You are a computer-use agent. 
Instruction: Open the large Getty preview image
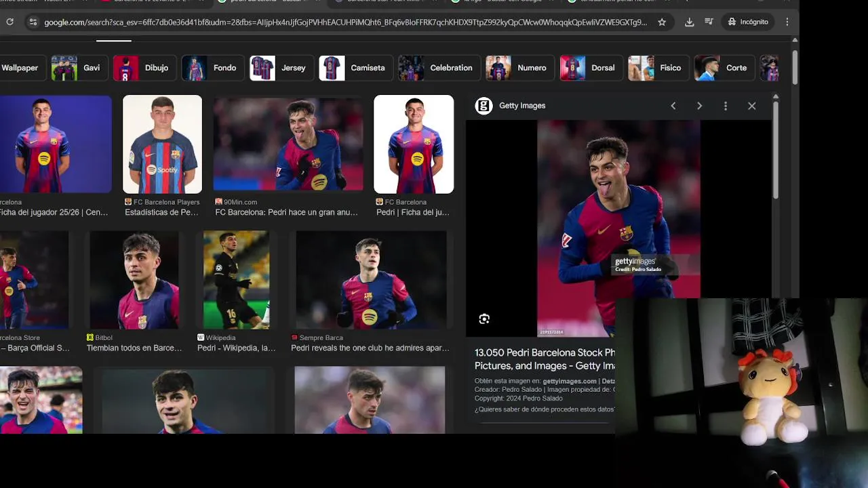pyautogui.click(x=618, y=228)
